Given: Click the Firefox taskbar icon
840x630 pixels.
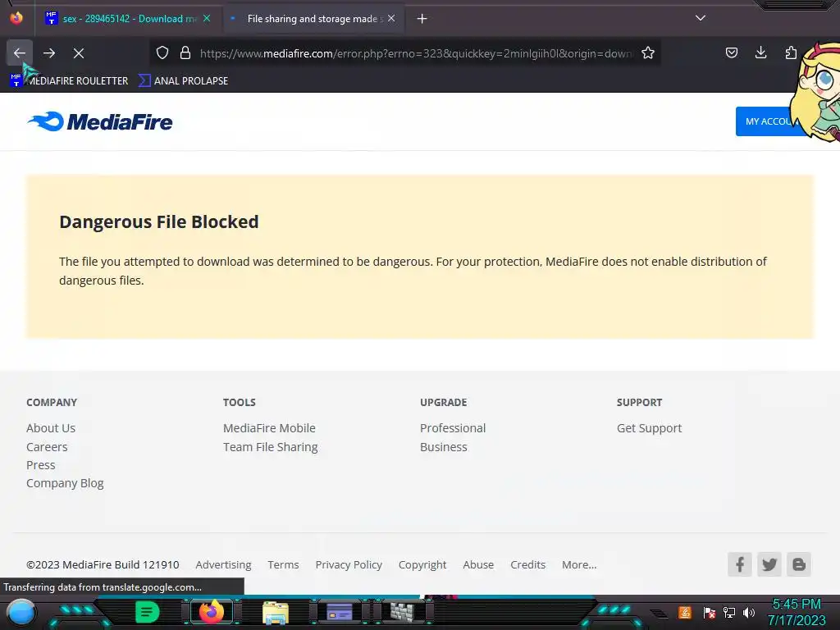Looking at the screenshot, I should [211, 612].
